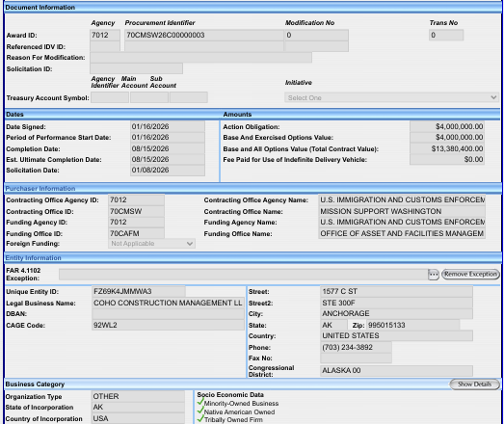This screenshot has width=504, height=424.
Task: Click the Native American Owned checkmark
Action: coord(200,411)
